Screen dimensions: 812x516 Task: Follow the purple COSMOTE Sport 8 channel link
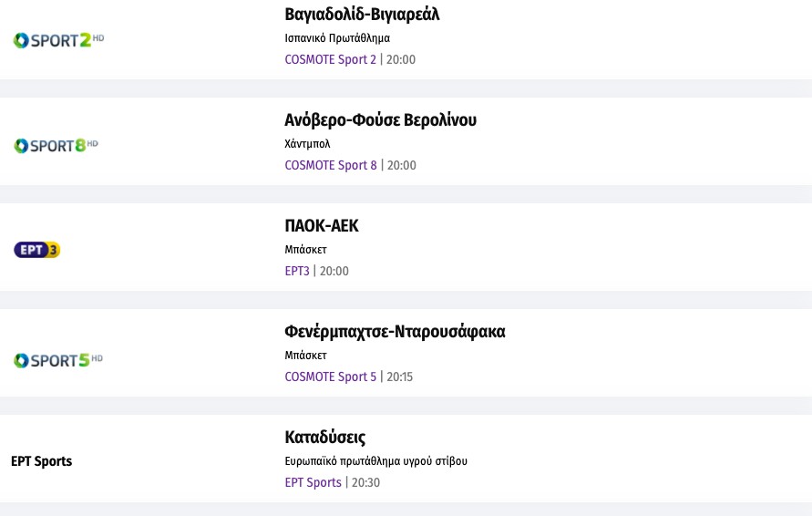tap(330, 166)
